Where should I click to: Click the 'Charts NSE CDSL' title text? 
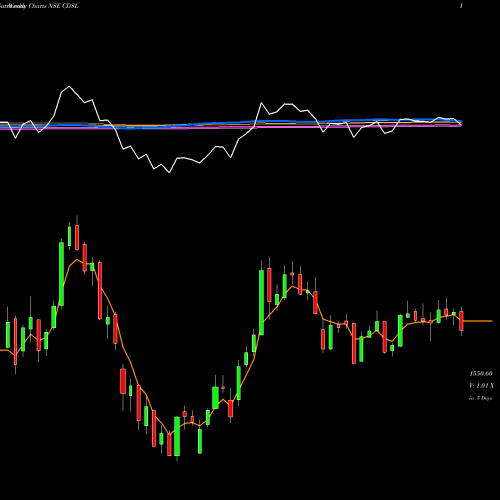coord(54,6)
